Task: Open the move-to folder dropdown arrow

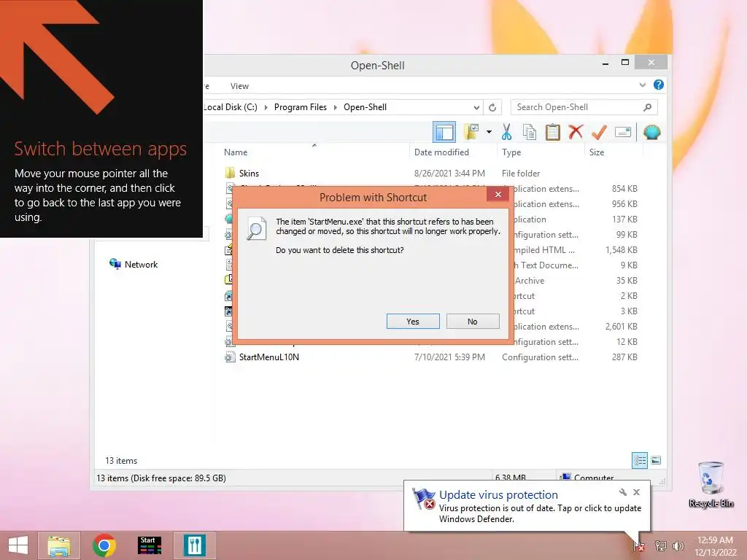Action: [x=489, y=132]
